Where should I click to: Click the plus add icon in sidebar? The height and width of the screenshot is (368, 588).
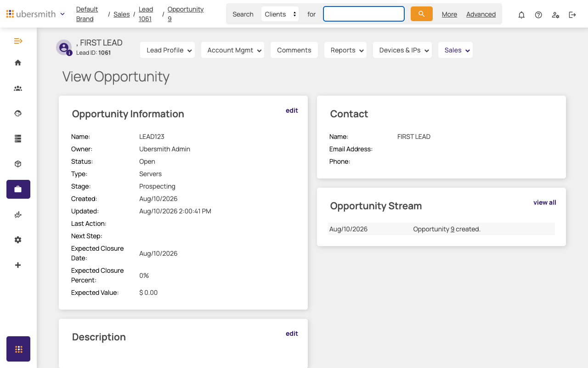18,265
